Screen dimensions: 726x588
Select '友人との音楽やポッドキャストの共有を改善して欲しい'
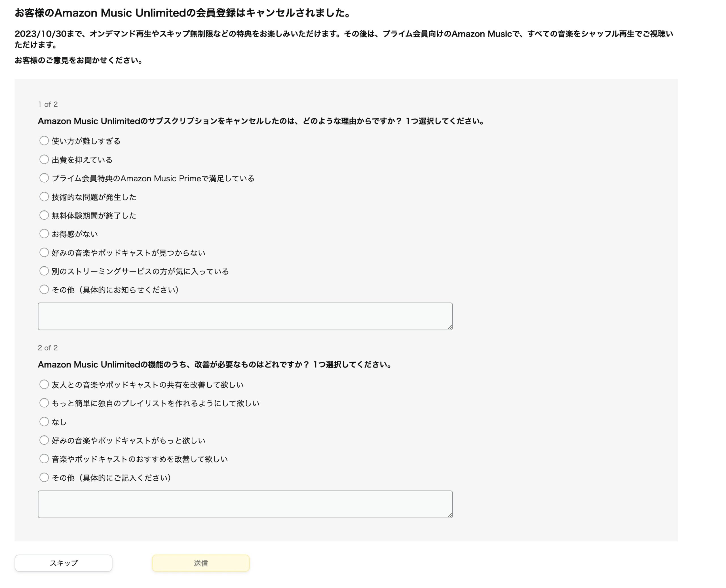point(44,384)
